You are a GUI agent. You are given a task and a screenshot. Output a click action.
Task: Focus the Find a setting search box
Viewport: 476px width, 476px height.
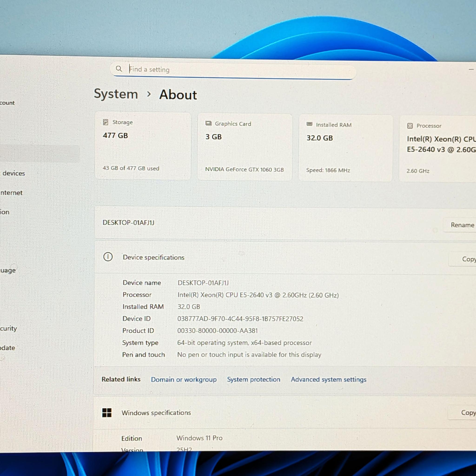(x=233, y=70)
